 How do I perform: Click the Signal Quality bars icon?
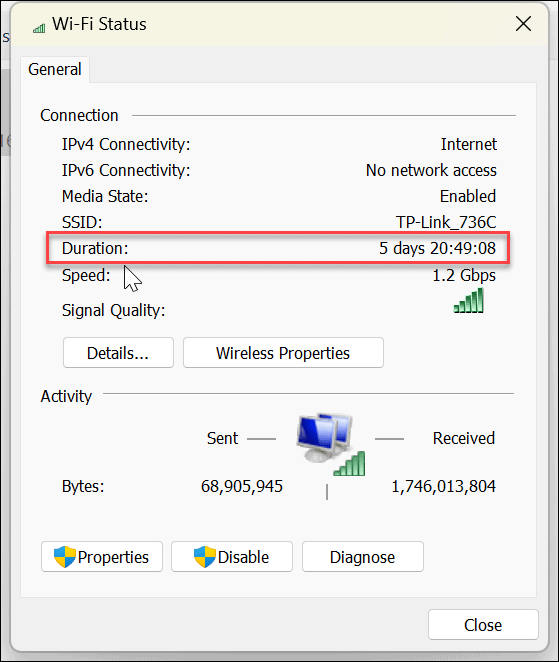469,300
